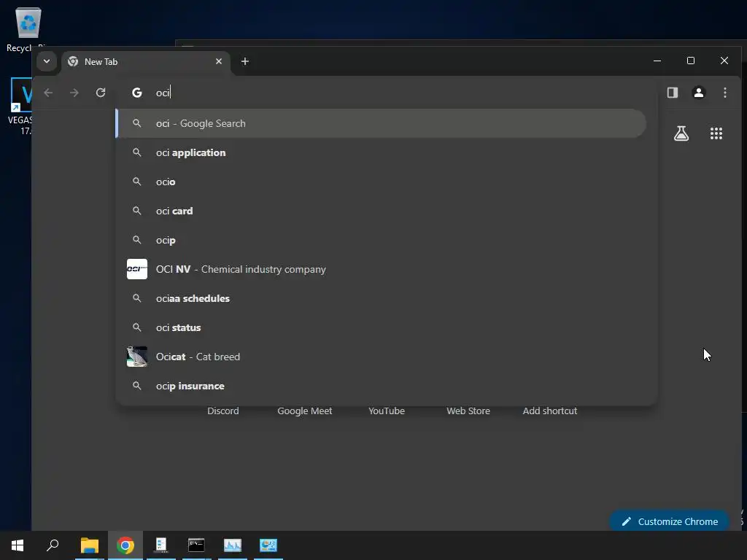This screenshot has height=560, width=747.
Task: Open Windows taskbar search
Action: [x=53, y=545]
